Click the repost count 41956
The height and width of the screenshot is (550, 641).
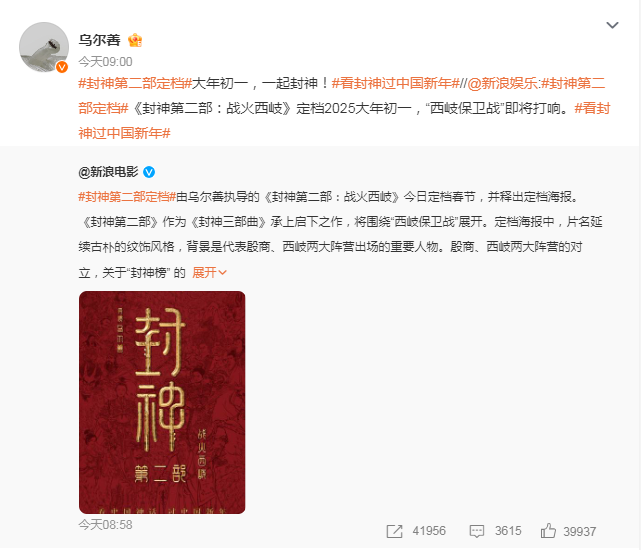[429, 531]
